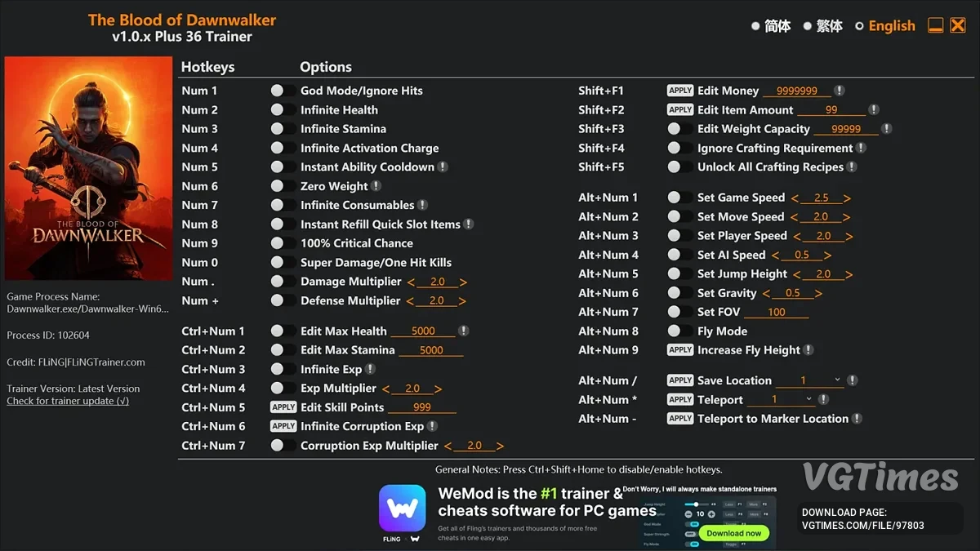The image size is (980, 551).
Task: Enable Super Damage/One Hit Kills
Action: point(283,262)
